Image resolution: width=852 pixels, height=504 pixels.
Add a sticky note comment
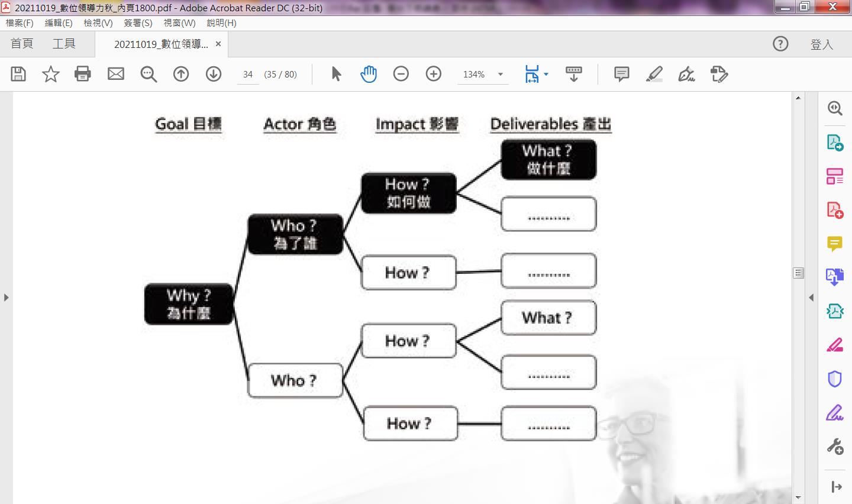click(621, 74)
